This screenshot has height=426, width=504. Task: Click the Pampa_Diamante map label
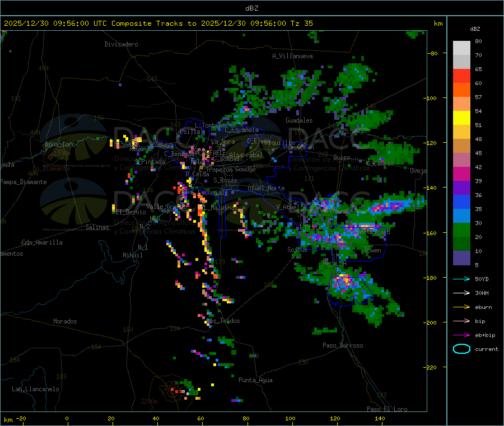coord(24,182)
